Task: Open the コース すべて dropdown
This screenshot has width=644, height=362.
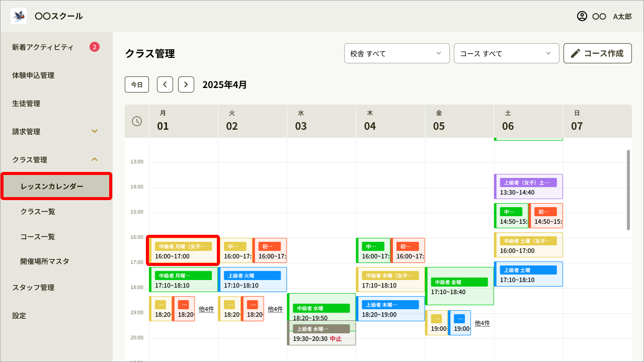Action: (x=506, y=53)
